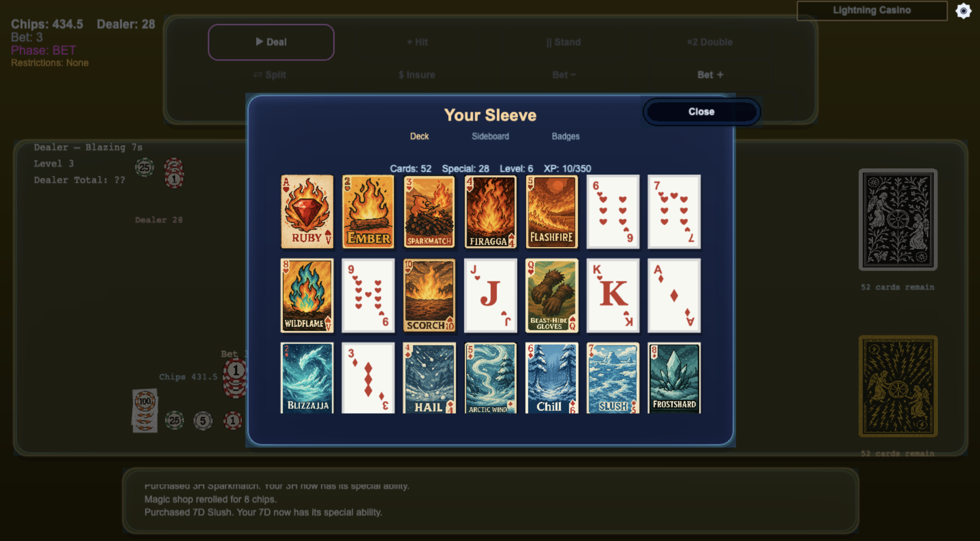
Task: Click the Lightning Casino title button
Action: 872,10
